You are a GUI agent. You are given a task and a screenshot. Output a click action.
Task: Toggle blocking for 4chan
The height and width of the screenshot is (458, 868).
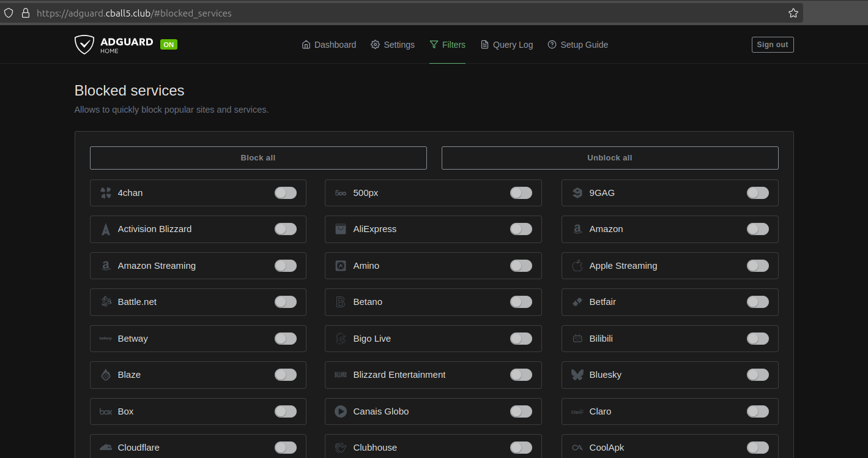(x=286, y=193)
